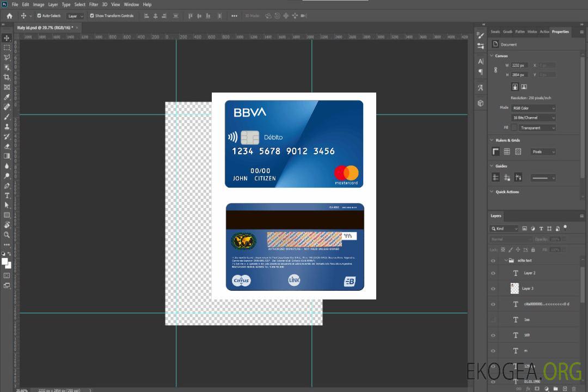Select the Lasso tool
Screen dimensions: 588x392
pos(7,57)
